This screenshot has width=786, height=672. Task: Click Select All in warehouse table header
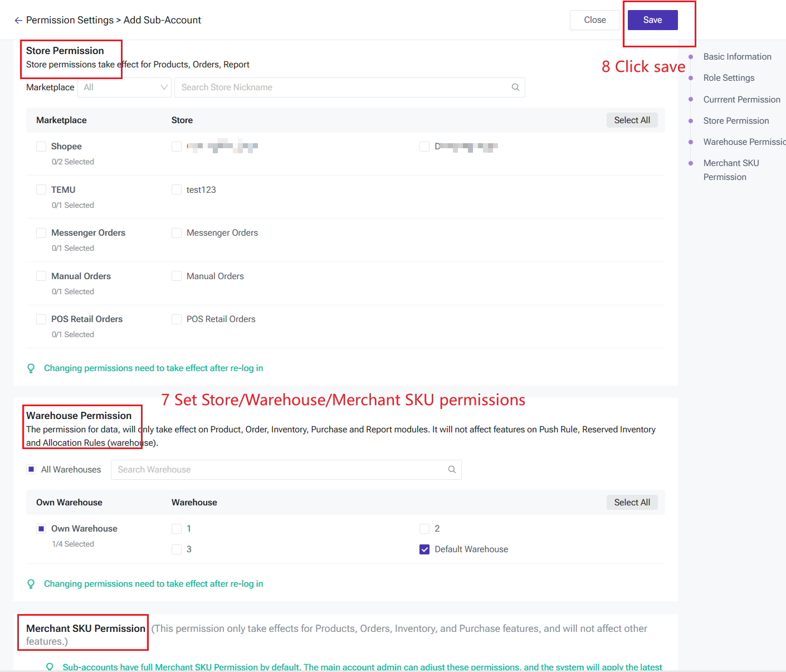(x=632, y=503)
